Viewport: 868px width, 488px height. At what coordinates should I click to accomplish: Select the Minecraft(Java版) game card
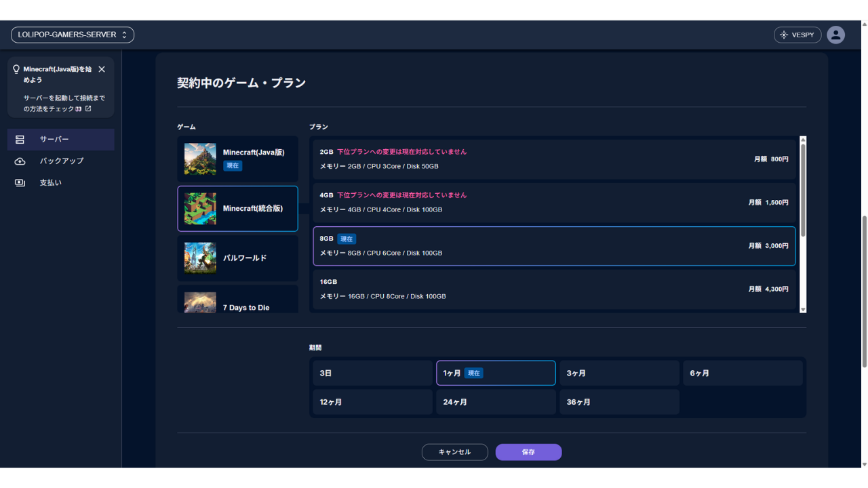click(x=237, y=159)
